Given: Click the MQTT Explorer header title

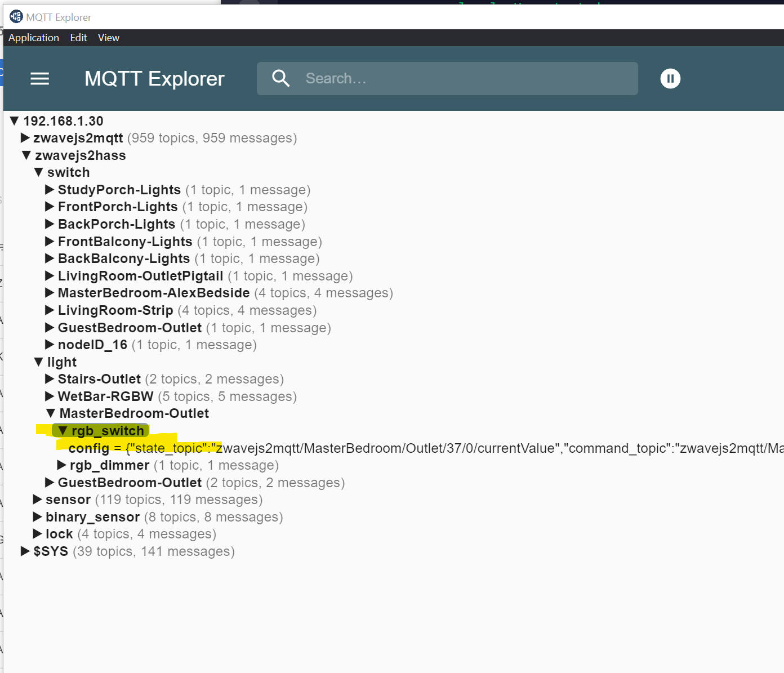Looking at the screenshot, I should [154, 79].
